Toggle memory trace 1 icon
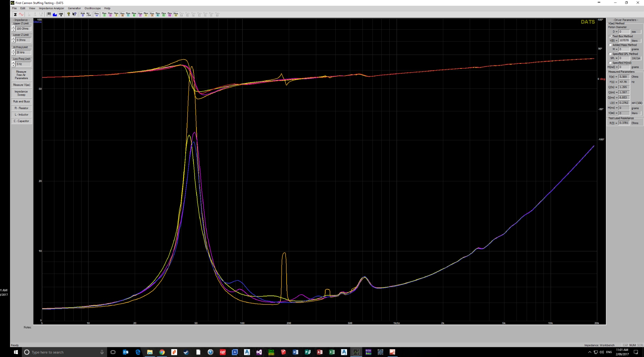Screen dimensions: 644x357 tap(104, 14)
